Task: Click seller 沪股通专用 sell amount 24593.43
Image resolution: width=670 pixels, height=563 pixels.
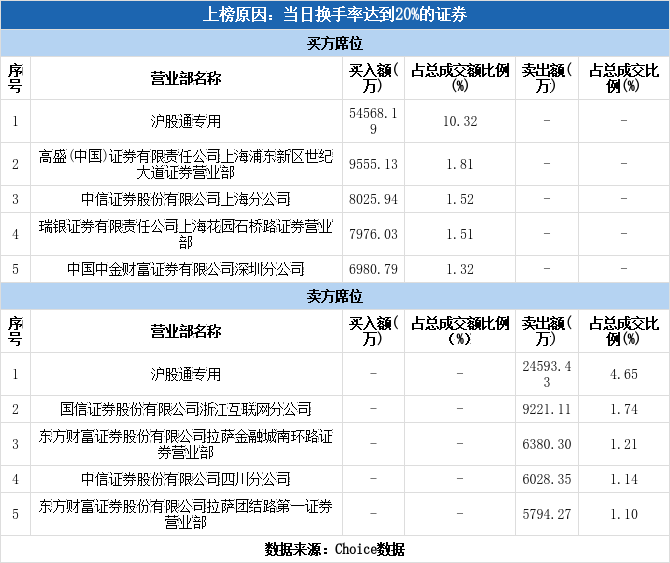Action: (547, 374)
